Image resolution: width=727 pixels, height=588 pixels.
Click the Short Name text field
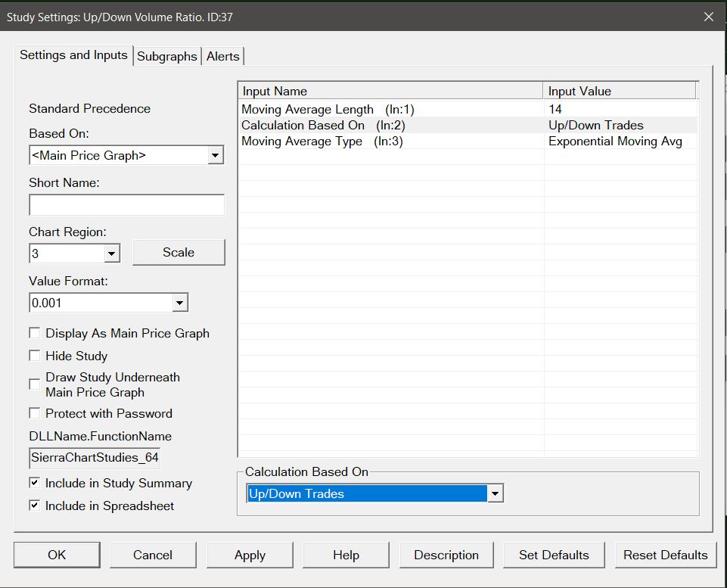126,205
